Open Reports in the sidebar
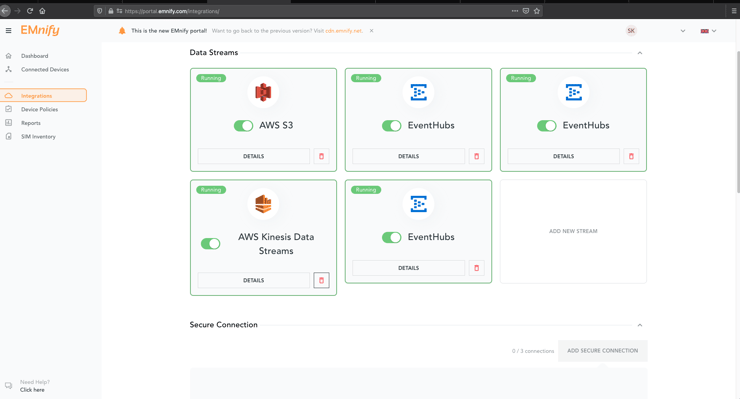The width and height of the screenshot is (740, 399). 31,123
